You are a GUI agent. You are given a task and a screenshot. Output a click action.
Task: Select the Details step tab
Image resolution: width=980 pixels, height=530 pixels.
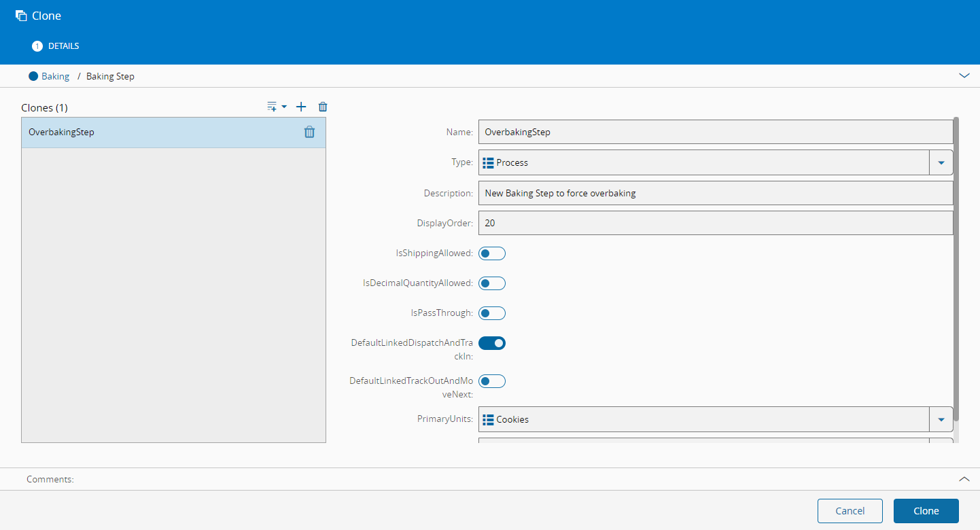tap(56, 46)
